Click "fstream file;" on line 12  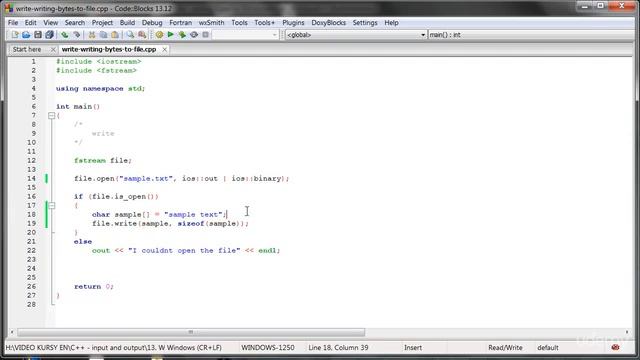coord(103,160)
